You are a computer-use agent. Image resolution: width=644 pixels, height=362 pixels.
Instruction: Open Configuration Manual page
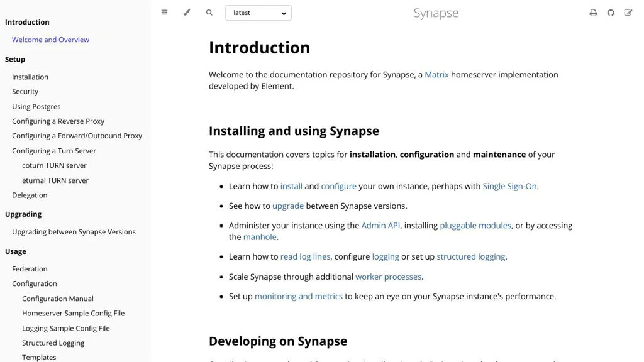point(57,299)
